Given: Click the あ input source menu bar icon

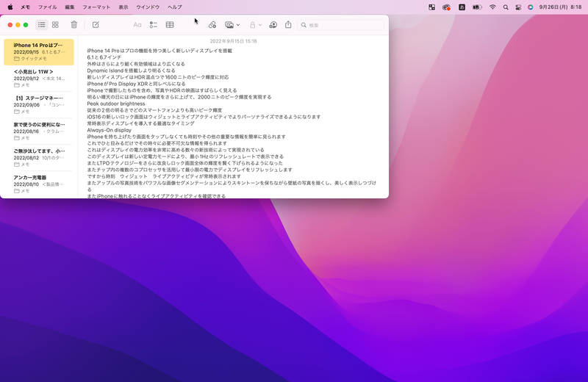Looking at the screenshot, I should [x=462, y=7].
